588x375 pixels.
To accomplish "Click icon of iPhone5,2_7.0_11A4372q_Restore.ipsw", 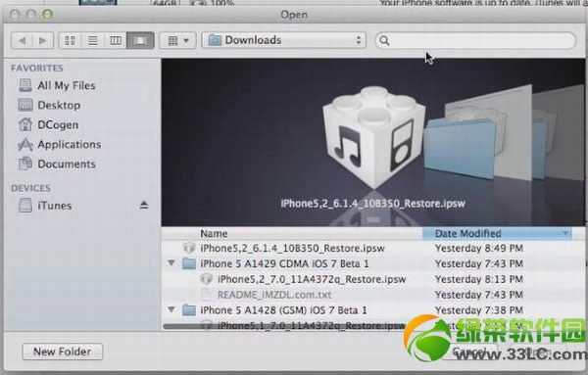I will (207, 279).
